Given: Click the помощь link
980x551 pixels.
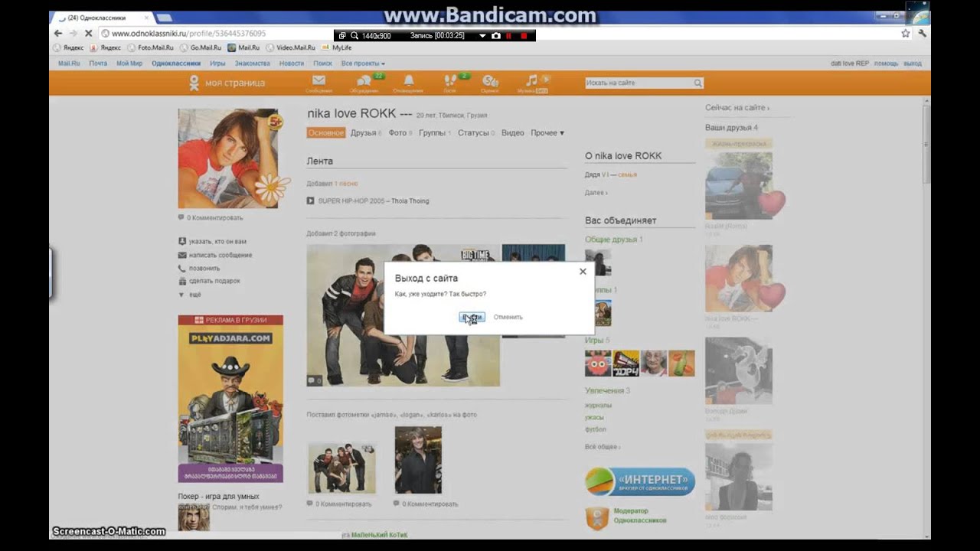Looking at the screenshot, I should (887, 64).
